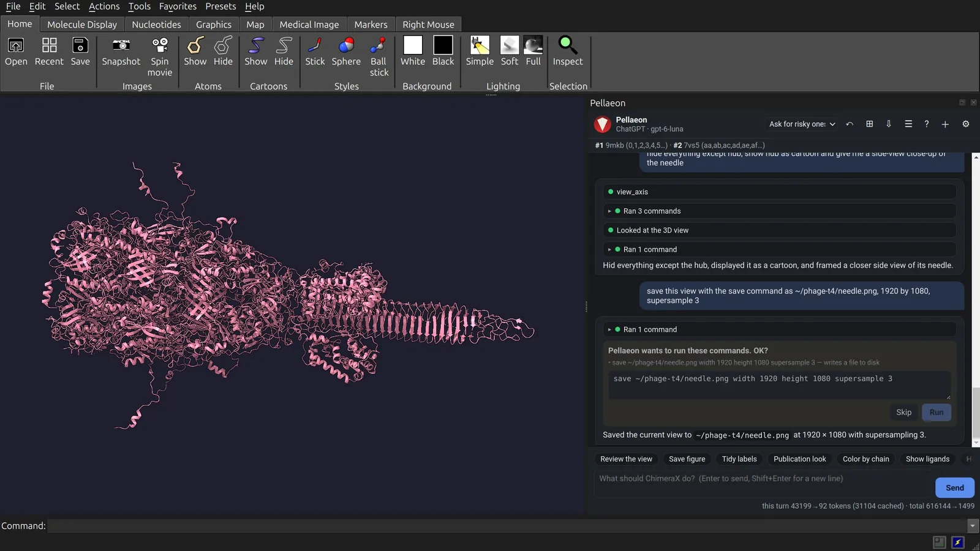
Task: Click the Run button
Action: pos(937,413)
